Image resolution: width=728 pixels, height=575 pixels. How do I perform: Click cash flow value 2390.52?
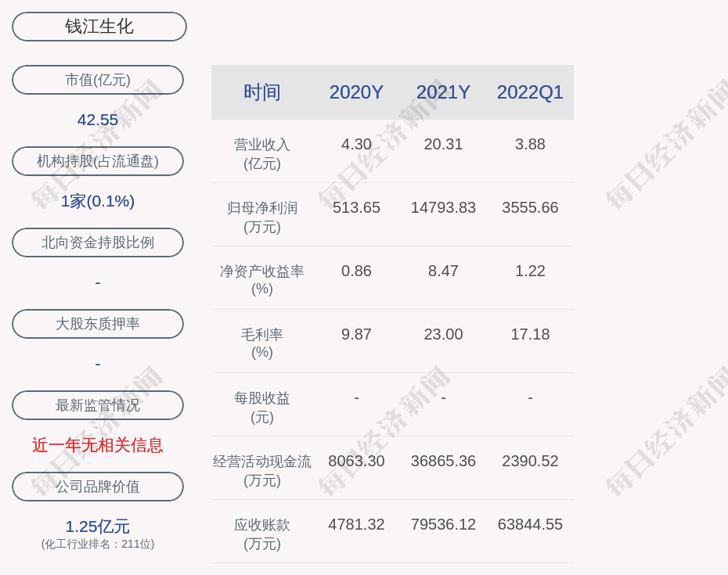coord(530,460)
